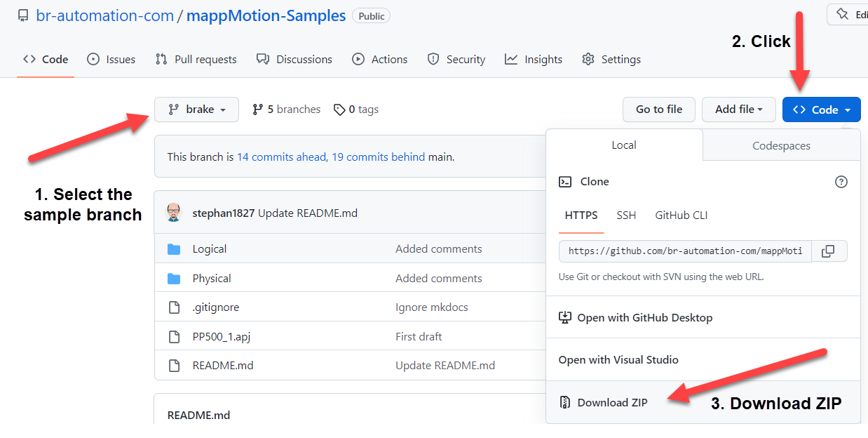Click the Download ZIP file icon

[565, 403]
